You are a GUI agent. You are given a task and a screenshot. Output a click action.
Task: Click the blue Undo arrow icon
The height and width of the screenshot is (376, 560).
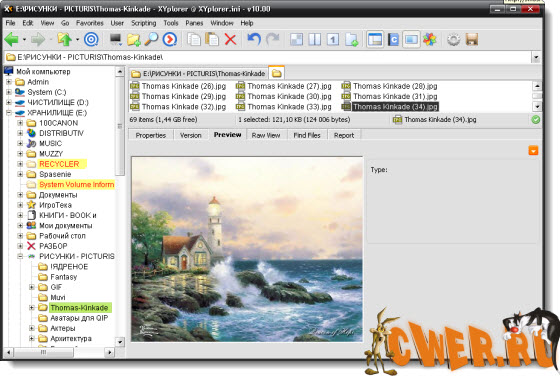[254, 39]
